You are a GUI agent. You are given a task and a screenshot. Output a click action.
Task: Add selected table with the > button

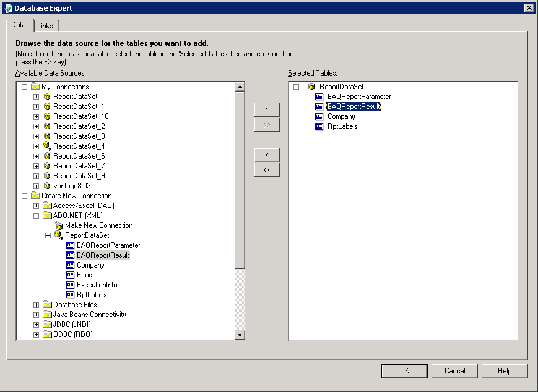pos(267,110)
